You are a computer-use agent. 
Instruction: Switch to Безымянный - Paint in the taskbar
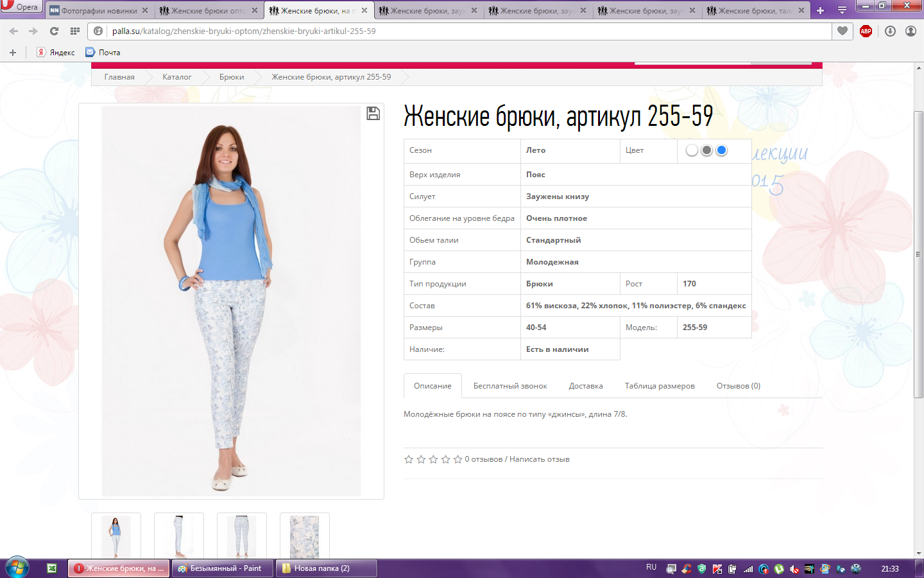pyautogui.click(x=223, y=568)
